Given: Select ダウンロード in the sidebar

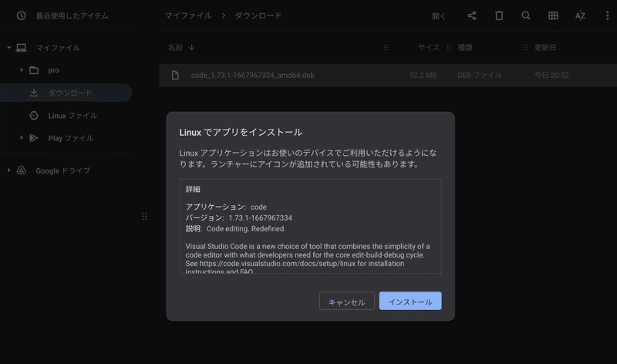Looking at the screenshot, I should pyautogui.click(x=66, y=93).
